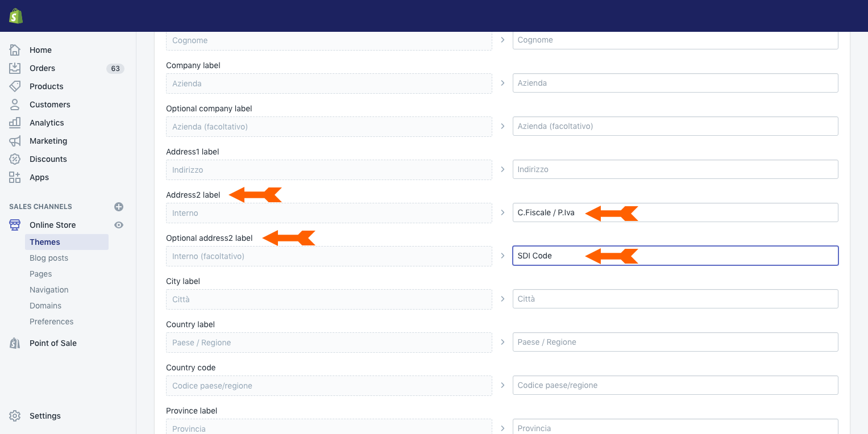This screenshot has width=868, height=434.
Task: Click chevron beside Interno (facoltativo) field
Action: coord(502,256)
